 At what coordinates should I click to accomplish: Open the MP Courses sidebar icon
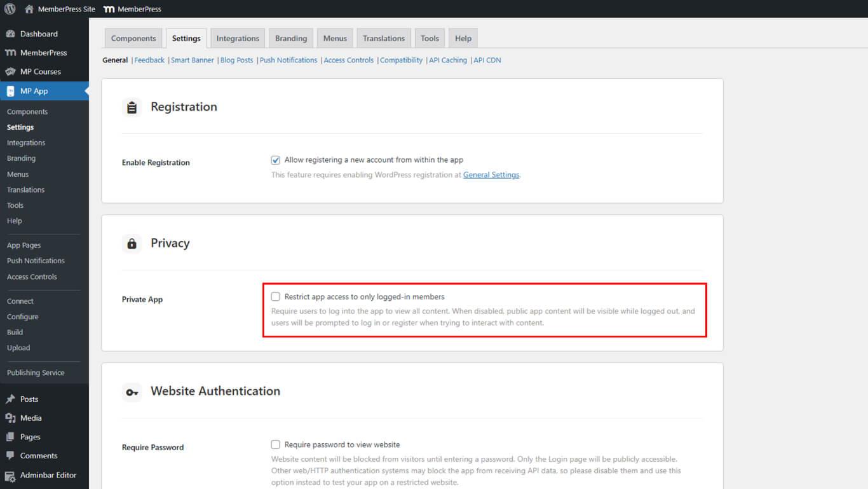pyautogui.click(x=10, y=72)
